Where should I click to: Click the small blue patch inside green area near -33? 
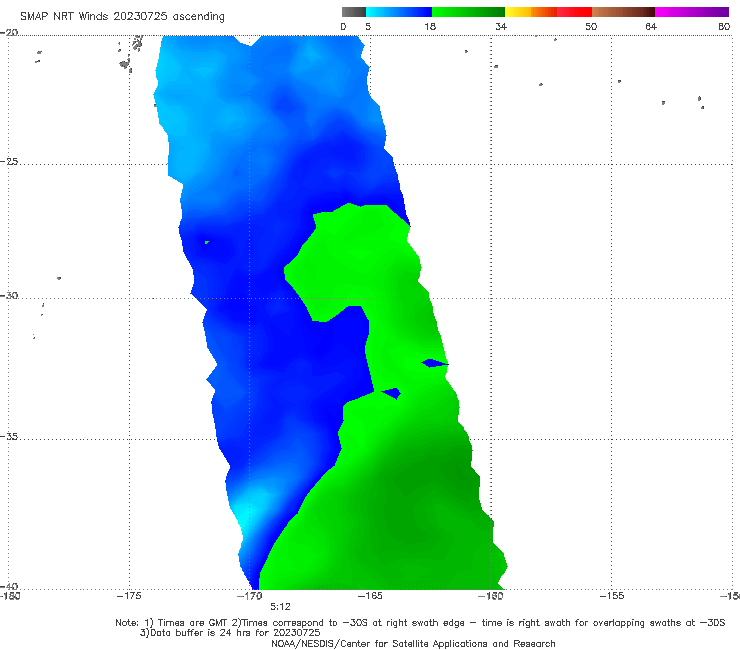tap(392, 393)
